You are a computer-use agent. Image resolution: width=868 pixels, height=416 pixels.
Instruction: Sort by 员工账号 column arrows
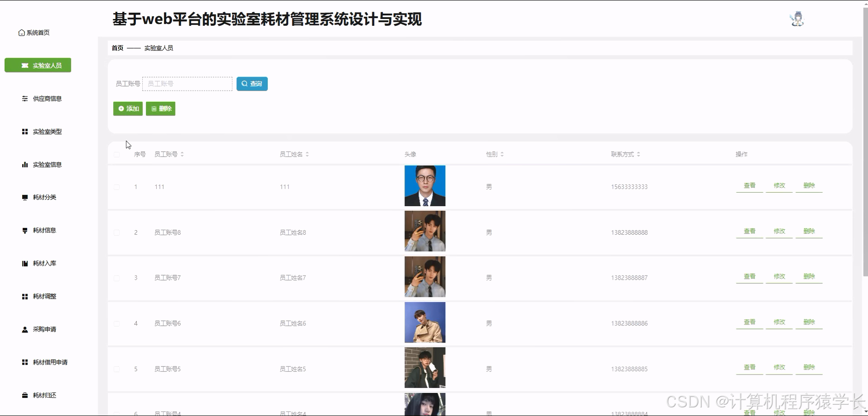point(182,155)
